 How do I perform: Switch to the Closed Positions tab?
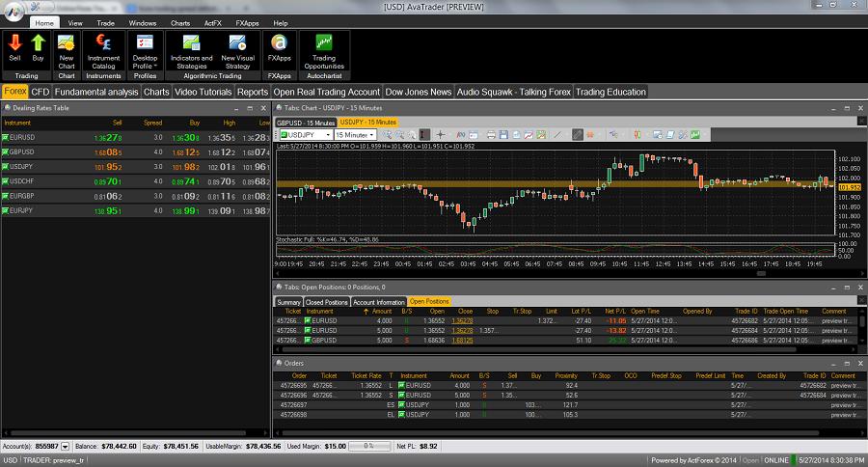pyautogui.click(x=327, y=302)
